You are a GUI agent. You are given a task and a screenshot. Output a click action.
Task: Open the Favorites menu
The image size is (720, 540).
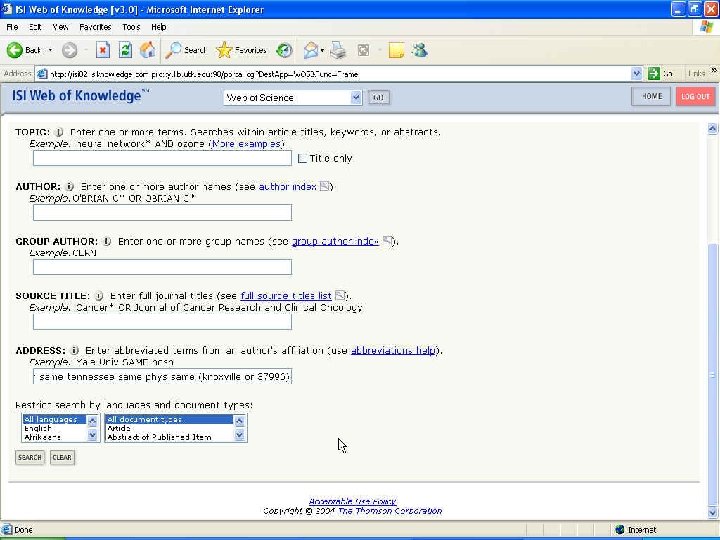pos(95,27)
